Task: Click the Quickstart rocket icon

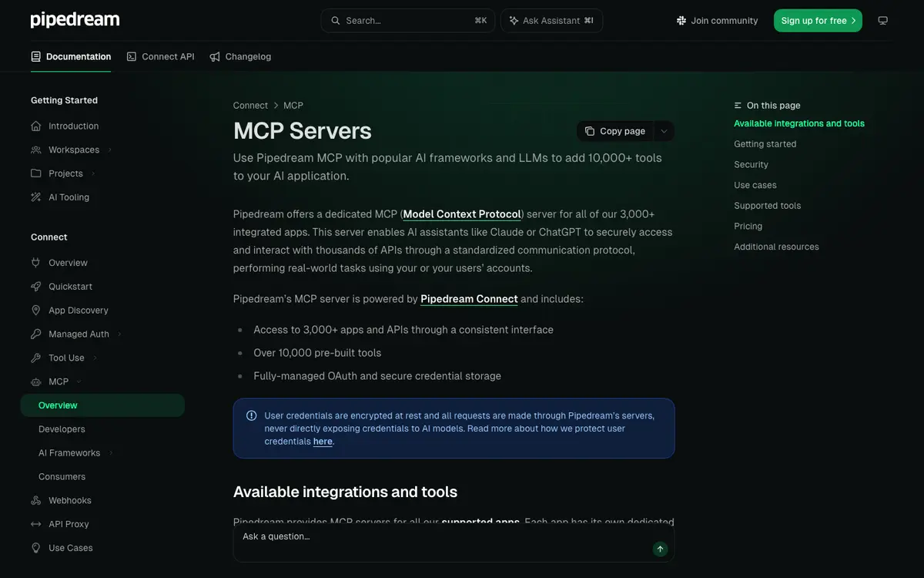Action: (x=36, y=287)
